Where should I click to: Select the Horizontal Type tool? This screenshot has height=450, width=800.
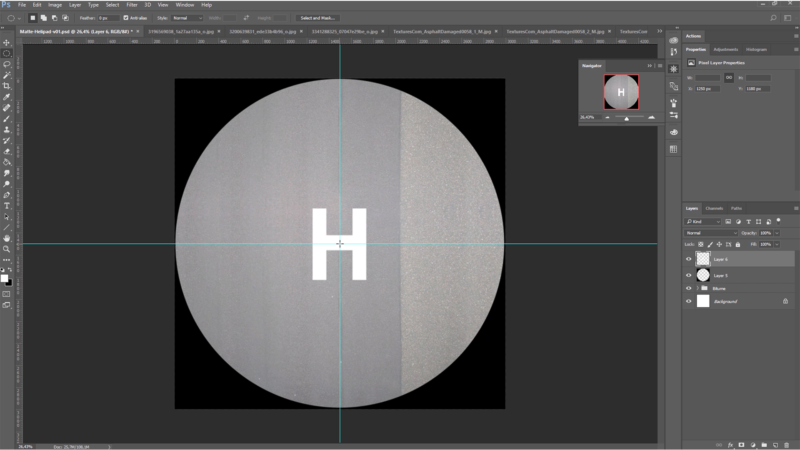(7, 206)
